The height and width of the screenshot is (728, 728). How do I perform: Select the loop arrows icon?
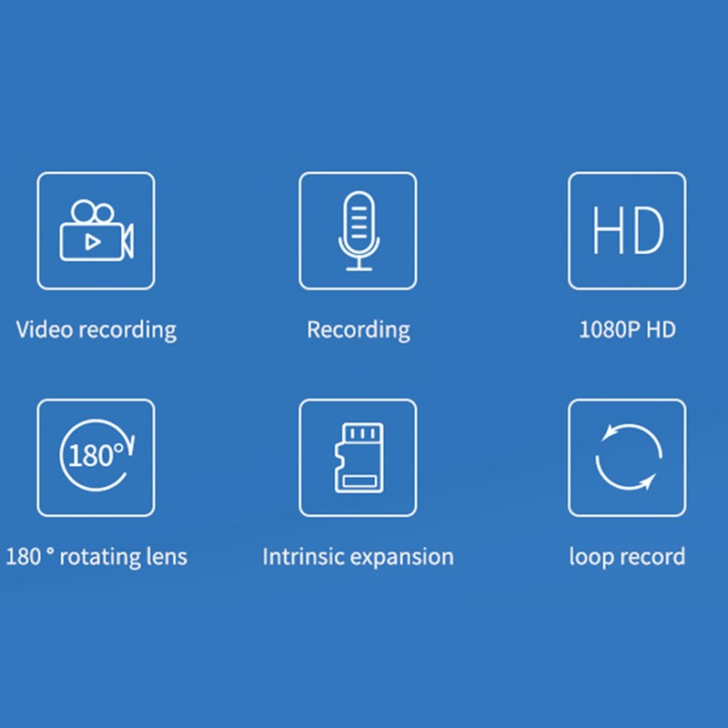627,458
